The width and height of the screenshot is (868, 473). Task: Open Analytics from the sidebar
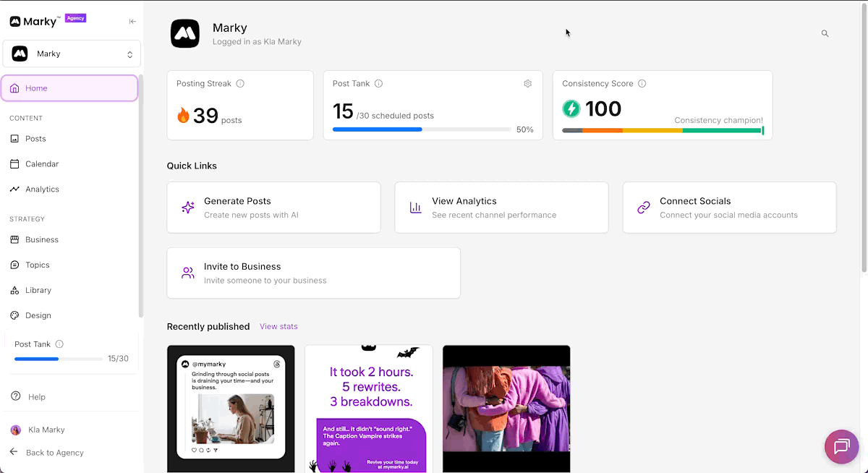[42, 189]
